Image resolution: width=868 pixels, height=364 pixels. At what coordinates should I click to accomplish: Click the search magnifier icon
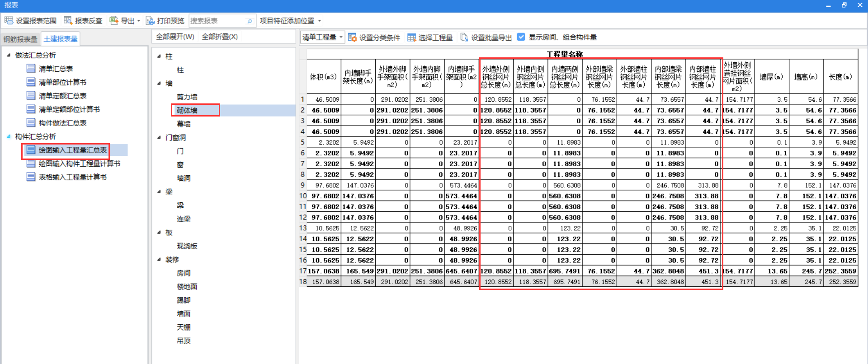pyautogui.click(x=250, y=21)
